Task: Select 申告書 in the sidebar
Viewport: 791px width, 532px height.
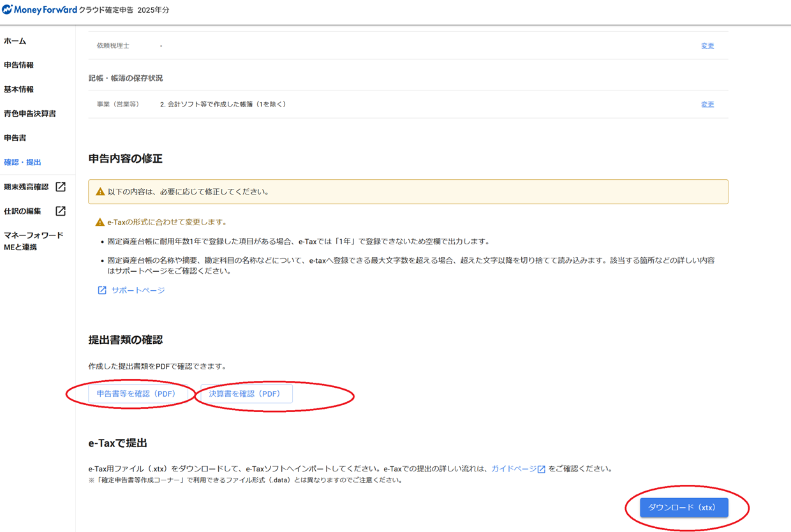Action: coord(14,137)
